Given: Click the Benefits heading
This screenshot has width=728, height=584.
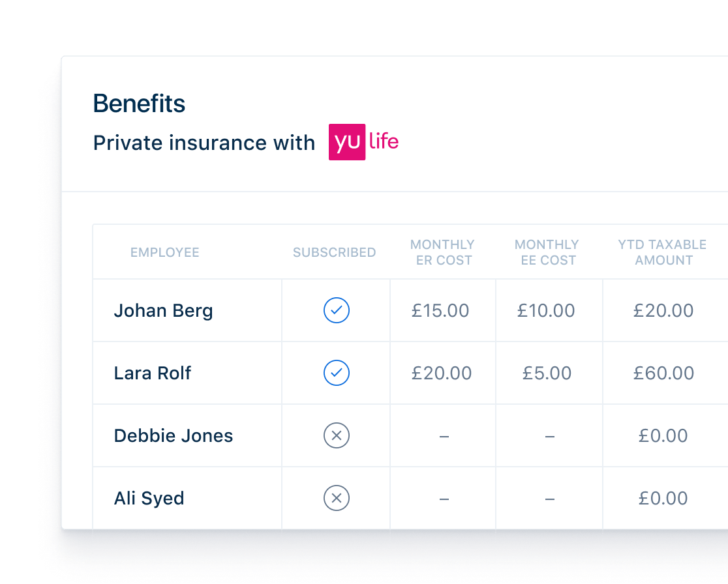Looking at the screenshot, I should [x=139, y=103].
